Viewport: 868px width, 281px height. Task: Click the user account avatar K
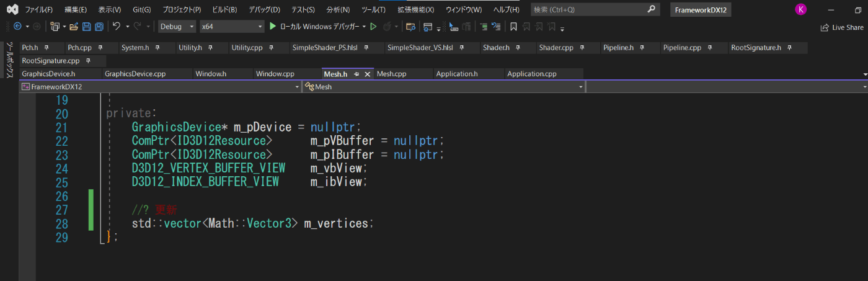tap(801, 9)
